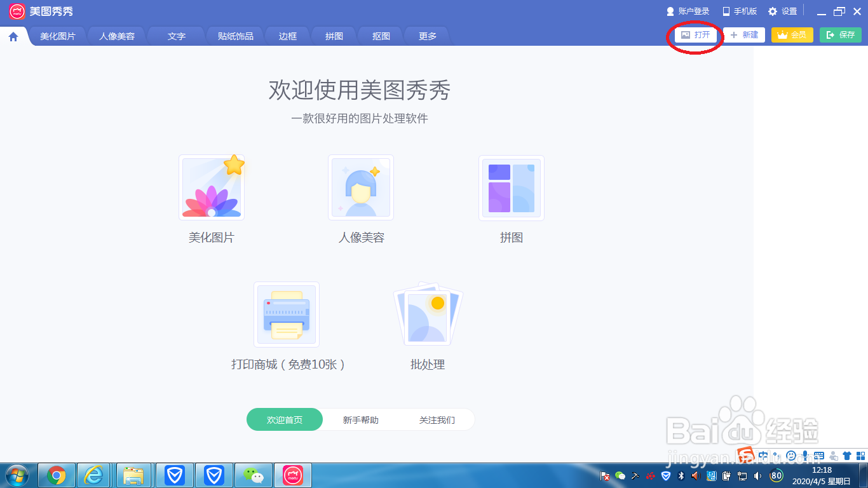
Task: Click the Meitu app taskbar button
Action: tap(293, 475)
